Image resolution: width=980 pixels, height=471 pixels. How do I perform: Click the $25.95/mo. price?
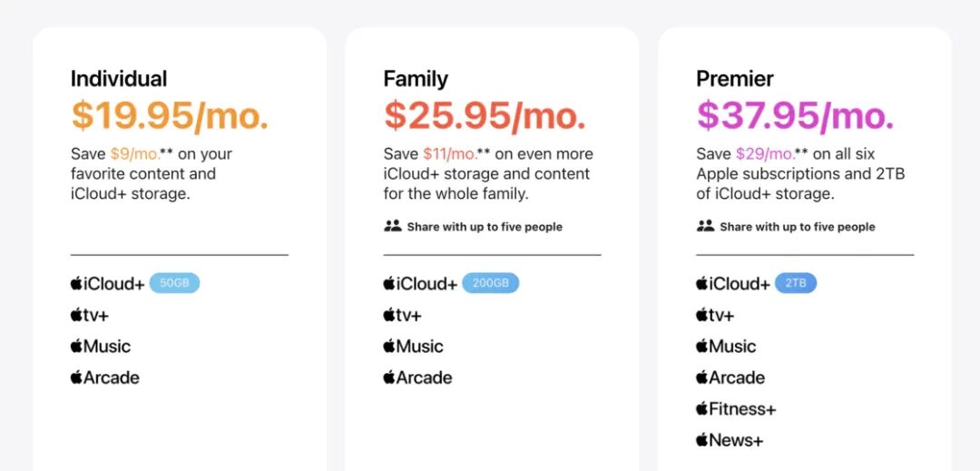coord(485,115)
